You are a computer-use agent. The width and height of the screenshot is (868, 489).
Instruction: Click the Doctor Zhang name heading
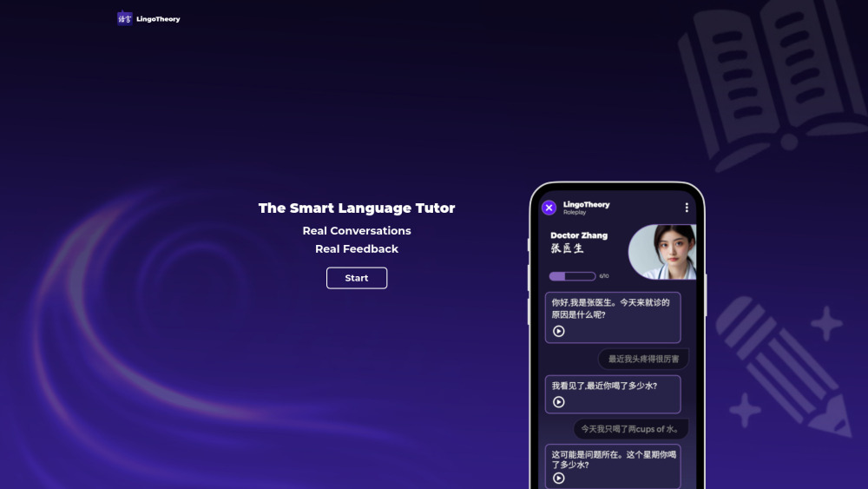(579, 235)
